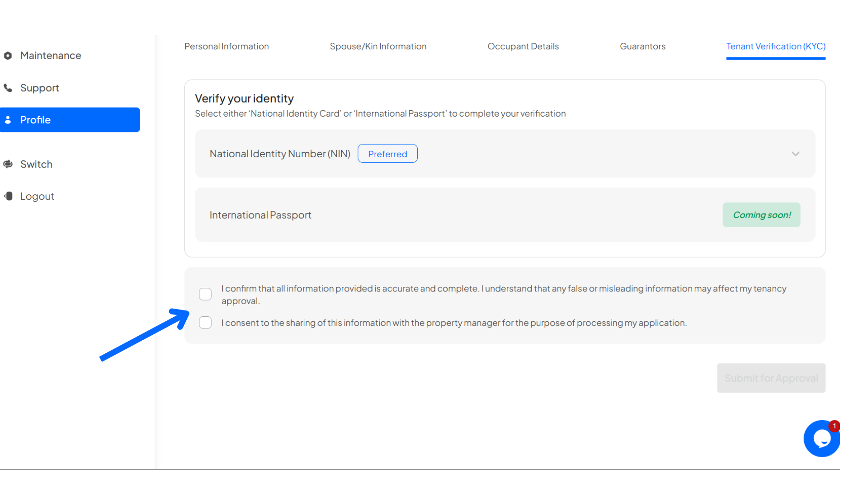
Task: Open the Personal Information tab
Action: (226, 47)
